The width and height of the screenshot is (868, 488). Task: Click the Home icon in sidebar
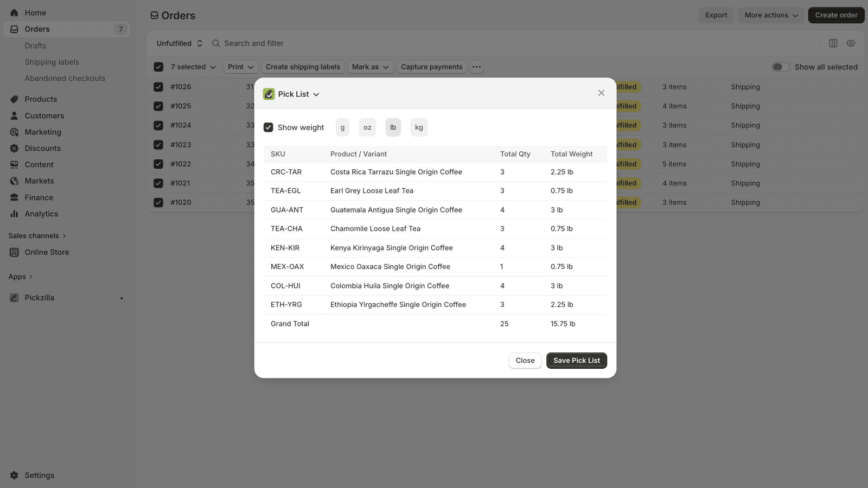(14, 12)
